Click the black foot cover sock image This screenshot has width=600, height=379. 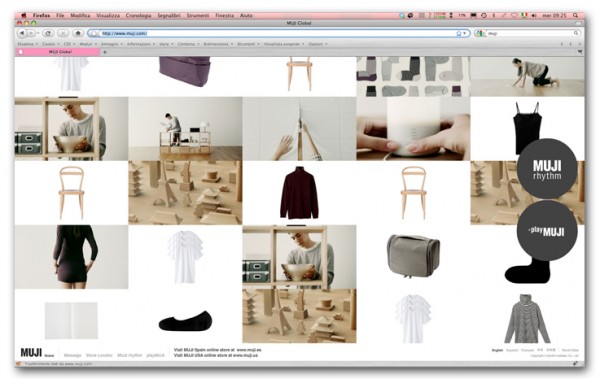[185, 321]
